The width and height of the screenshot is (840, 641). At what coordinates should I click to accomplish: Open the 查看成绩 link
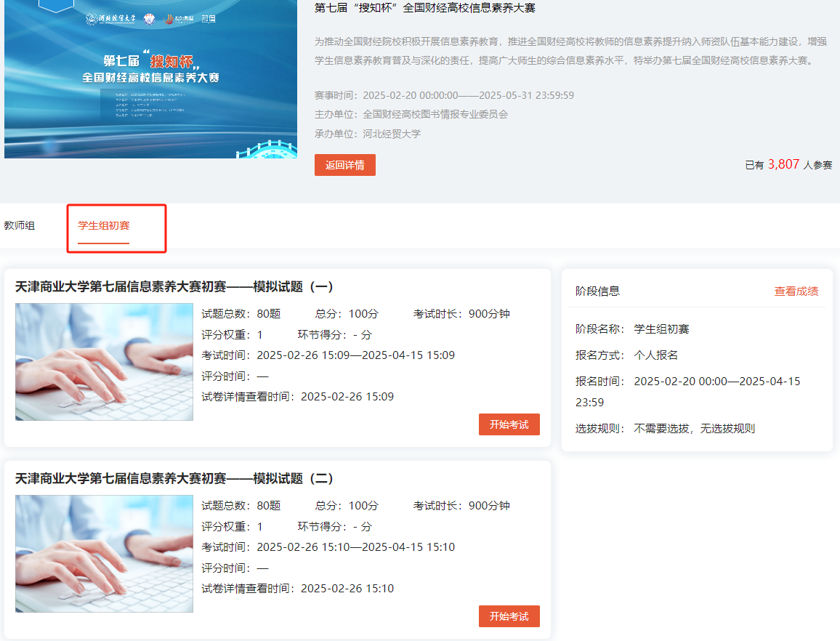pyautogui.click(x=796, y=291)
